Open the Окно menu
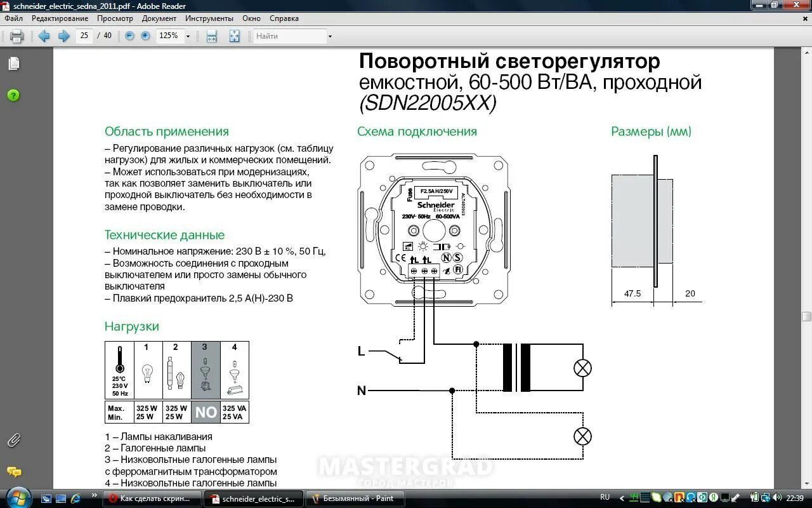The width and height of the screenshot is (812, 508). (x=252, y=18)
